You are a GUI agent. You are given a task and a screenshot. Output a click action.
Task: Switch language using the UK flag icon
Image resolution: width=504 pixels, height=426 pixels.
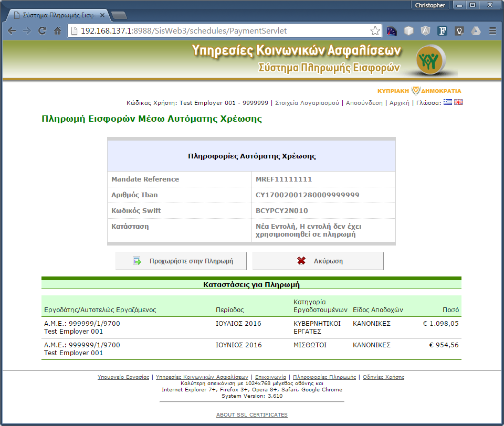pyautogui.click(x=458, y=102)
